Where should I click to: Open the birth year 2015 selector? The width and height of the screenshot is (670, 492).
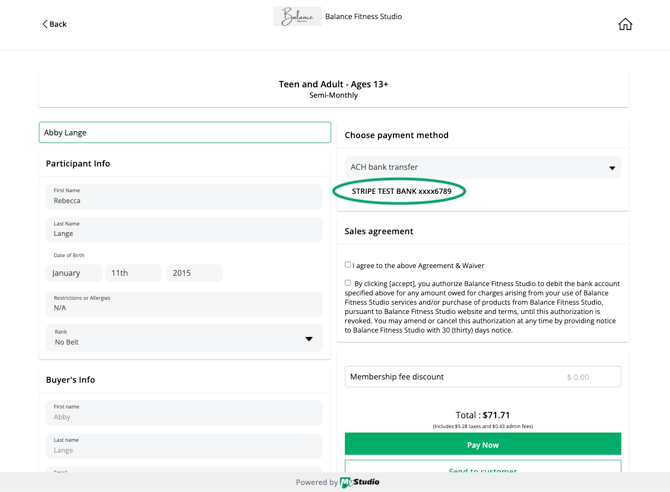coord(194,273)
